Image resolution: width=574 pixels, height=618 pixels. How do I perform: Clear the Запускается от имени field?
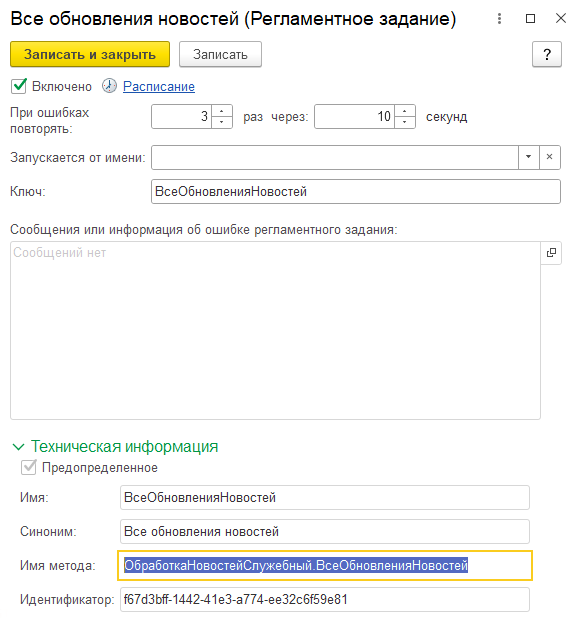(550, 157)
